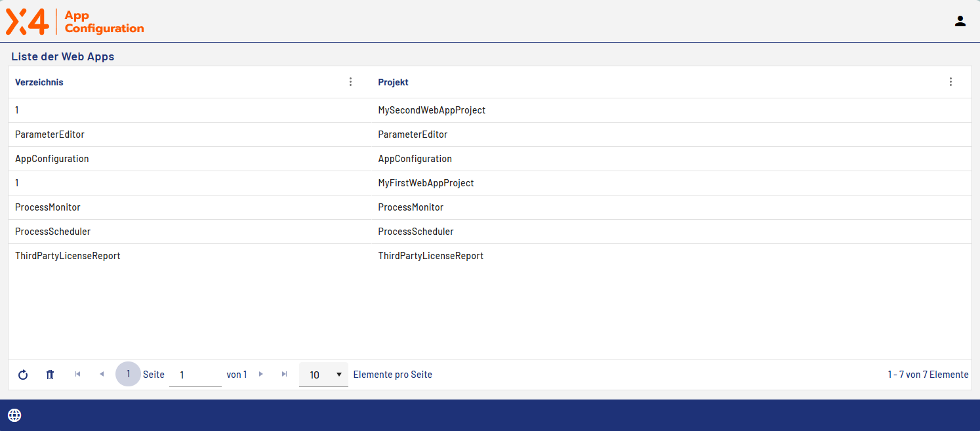
Task: Open Projekt column options menu
Action: (x=950, y=82)
